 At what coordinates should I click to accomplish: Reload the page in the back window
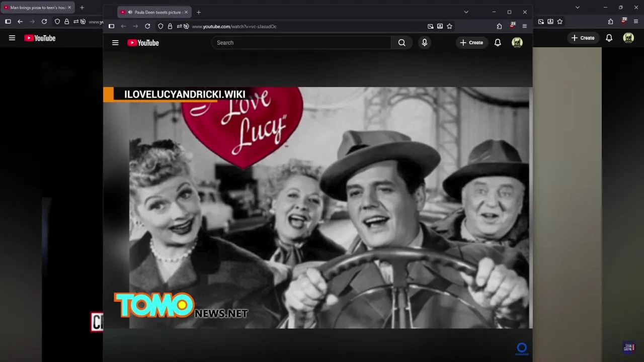[44, 22]
